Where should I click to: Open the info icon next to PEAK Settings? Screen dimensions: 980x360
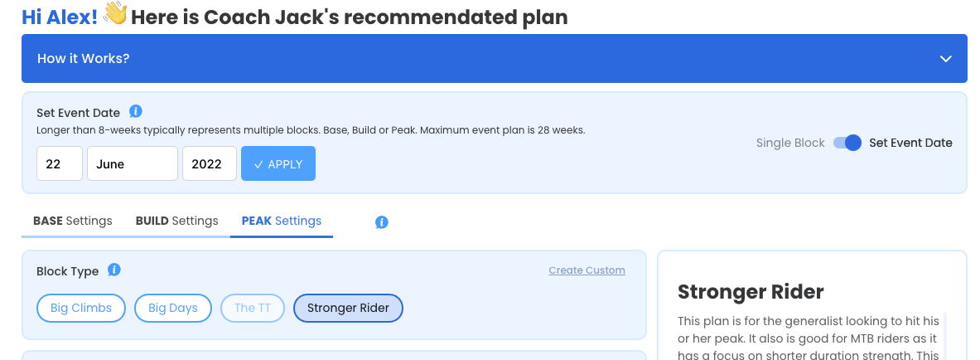point(381,222)
